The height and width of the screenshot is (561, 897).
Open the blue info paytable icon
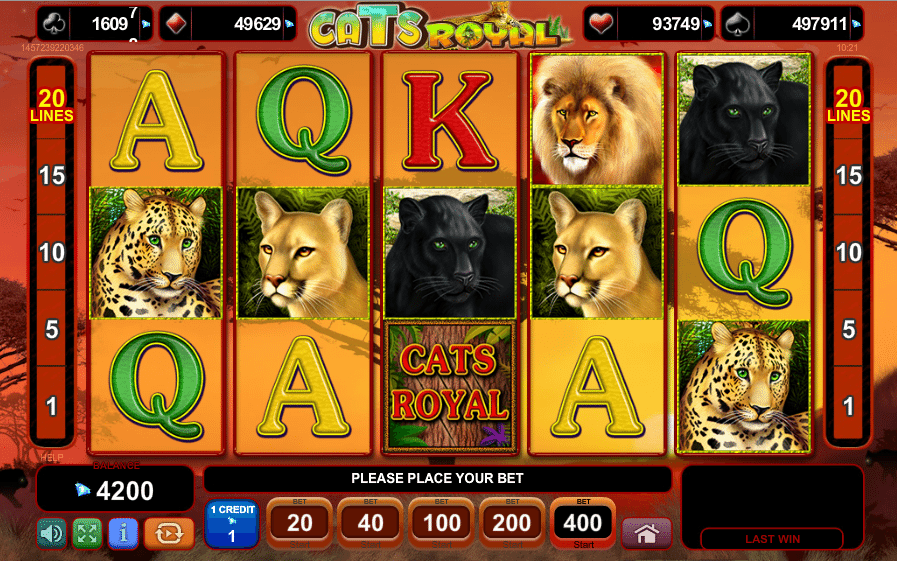coord(123,534)
